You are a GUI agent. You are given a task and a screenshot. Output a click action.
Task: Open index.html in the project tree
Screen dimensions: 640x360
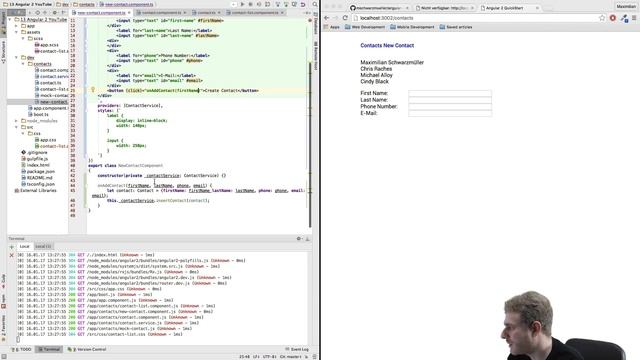pyautogui.click(x=35, y=165)
